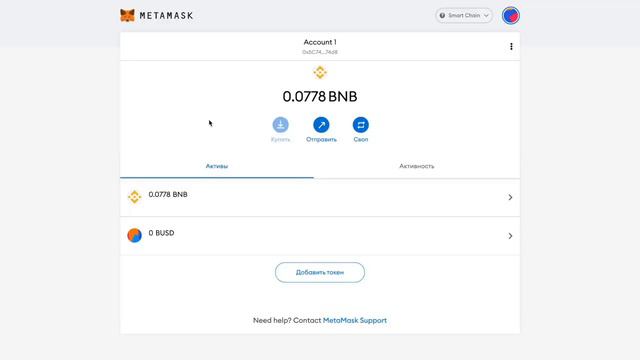640x360 pixels.
Task: Switch to the Активы tab
Action: click(x=217, y=166)
